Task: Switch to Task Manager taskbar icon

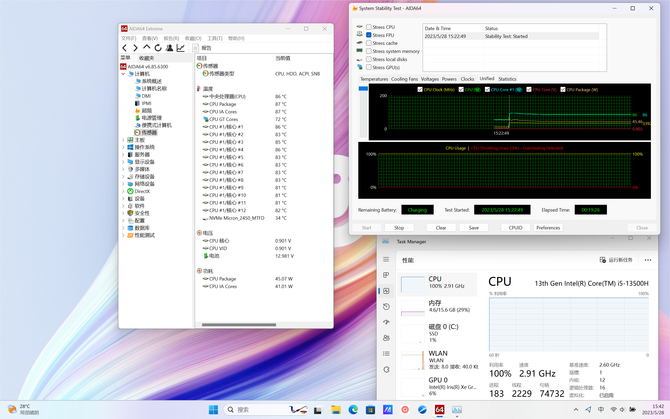Action: [x=457, y=410]
